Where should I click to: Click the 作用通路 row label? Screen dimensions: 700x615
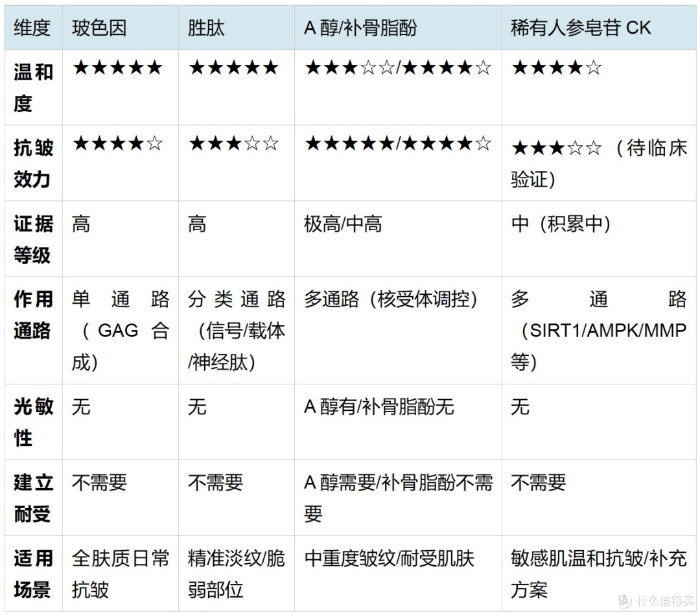click(x=34, y=315)
